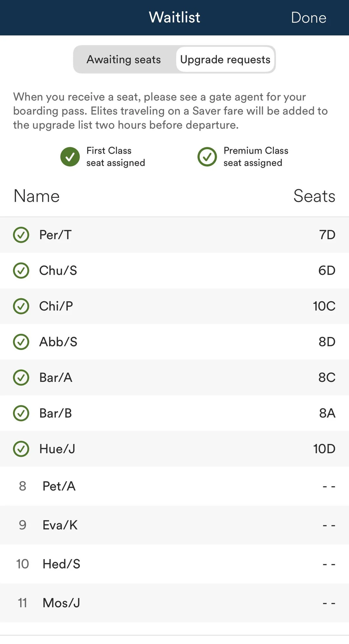Tap the Done button
349x644 pixels.
tap(308, 18)
